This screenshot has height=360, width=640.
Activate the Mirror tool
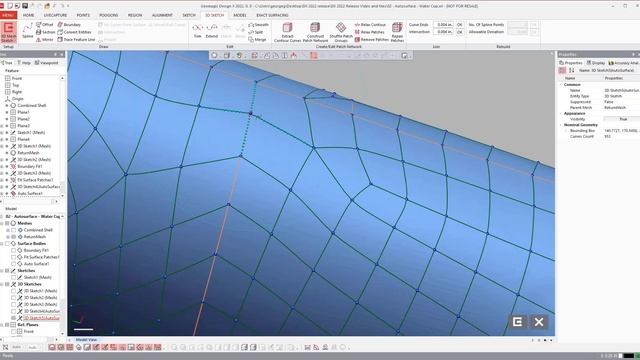coord(45,40)
